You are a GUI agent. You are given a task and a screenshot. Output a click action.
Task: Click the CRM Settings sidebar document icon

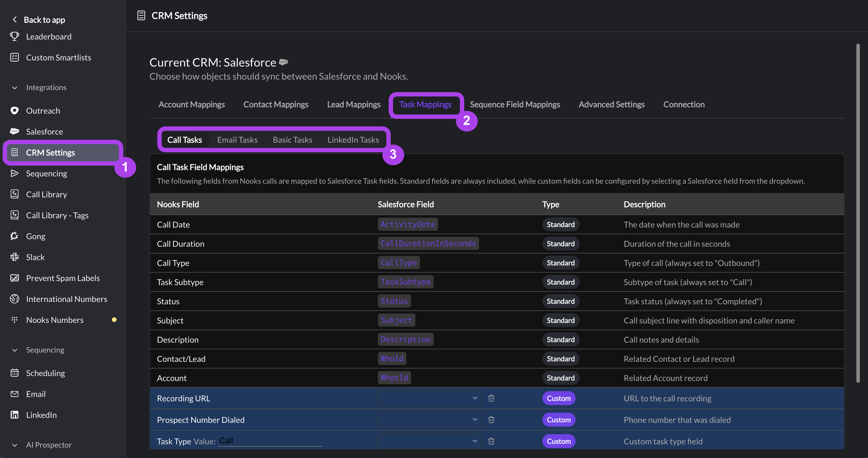tap(15, 152)
